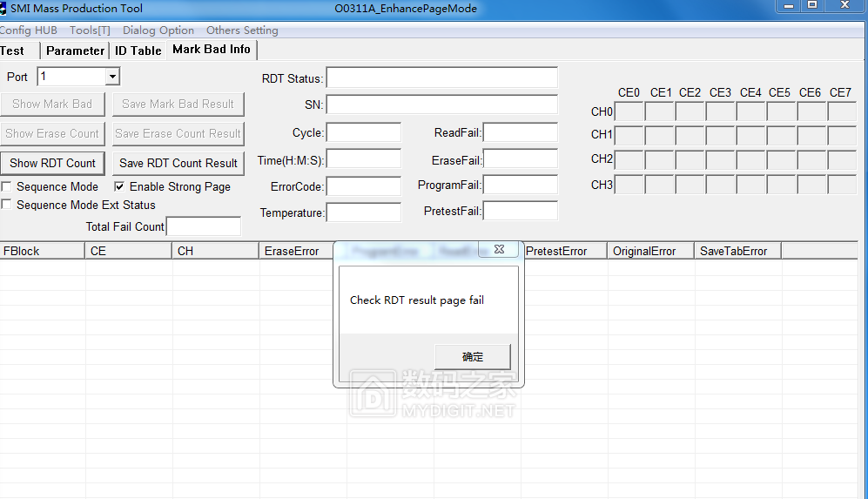Click the PretestFail field
Image resolution: width=868 pixels, height=499 pixels.
click(x=521, y=211)
